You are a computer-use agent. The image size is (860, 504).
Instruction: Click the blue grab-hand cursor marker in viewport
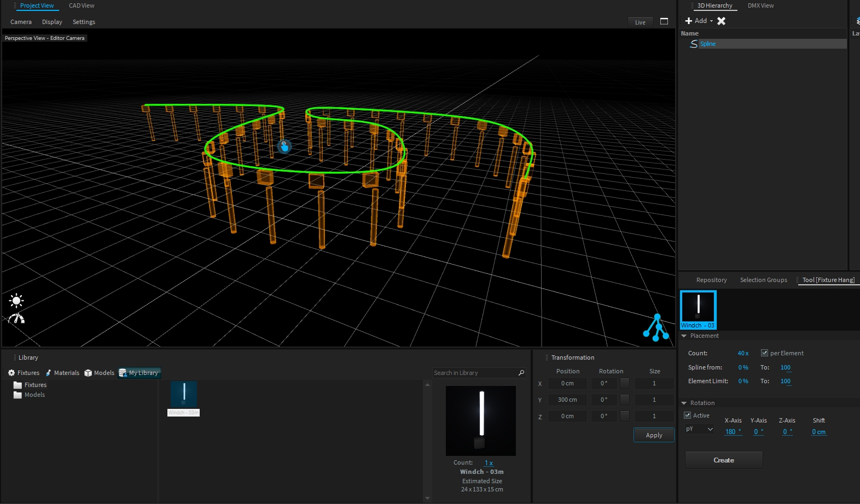tap(284, 146)
